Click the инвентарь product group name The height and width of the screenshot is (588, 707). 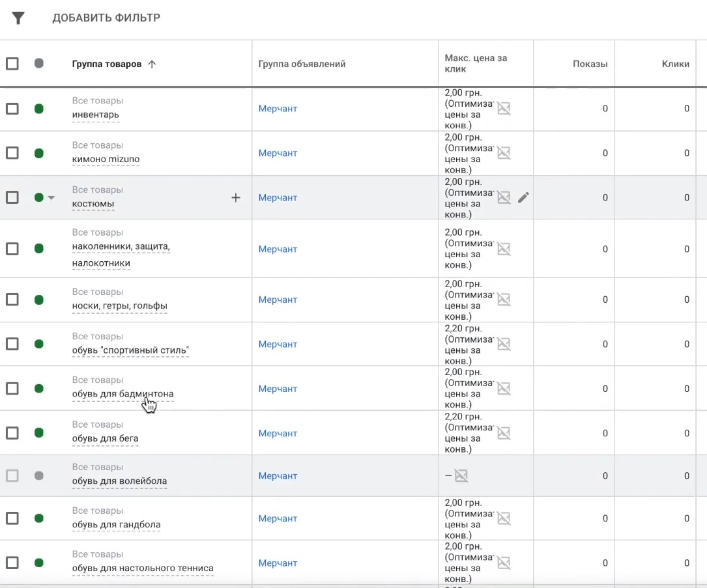tap(96, 115)
